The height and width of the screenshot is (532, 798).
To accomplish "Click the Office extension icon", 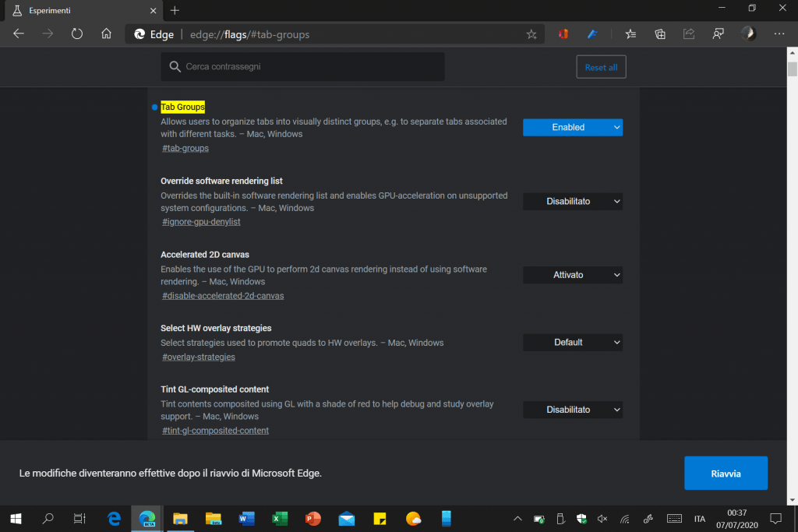I will tap(563, 34).
